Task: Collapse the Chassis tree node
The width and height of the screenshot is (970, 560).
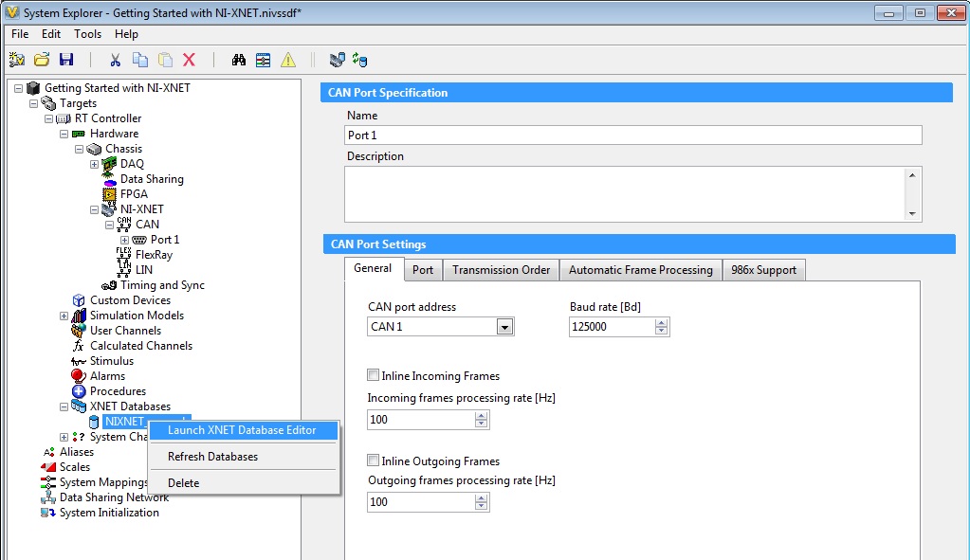Action: pos(79,149)
